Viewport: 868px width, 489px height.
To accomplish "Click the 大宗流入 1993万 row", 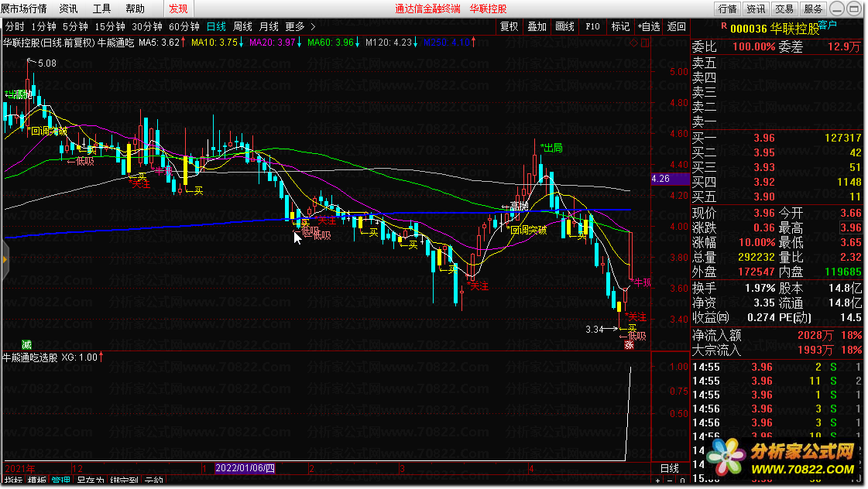I will point(777,351).
